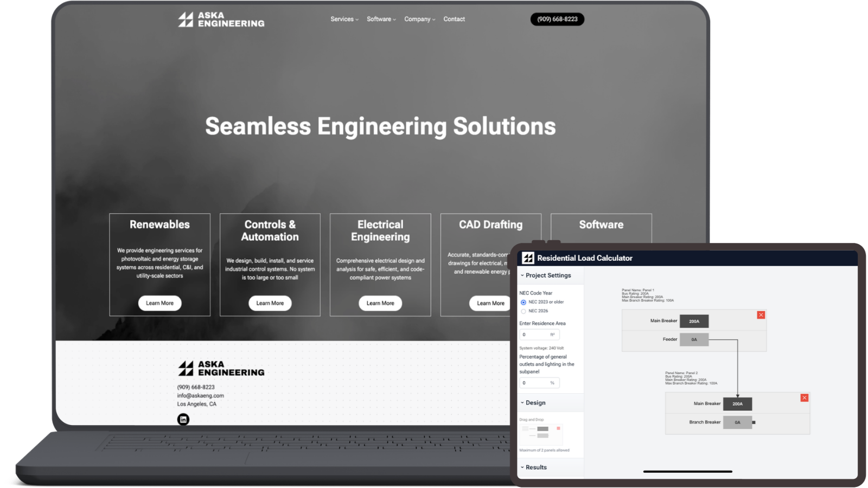
Task: Click the Enter Residence Area input field
Action: pos(535,335)
